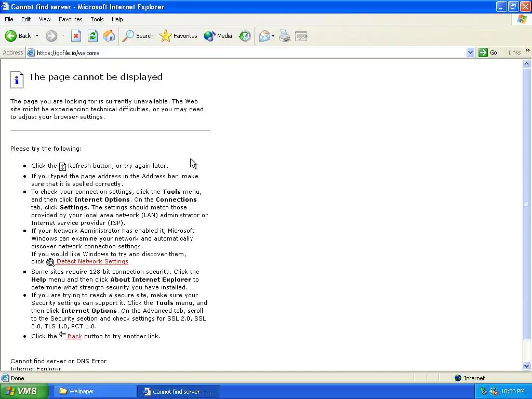Expand the Links chevron overflow
The width and height of the screenshot is (532, 399).
click(528, 50)
